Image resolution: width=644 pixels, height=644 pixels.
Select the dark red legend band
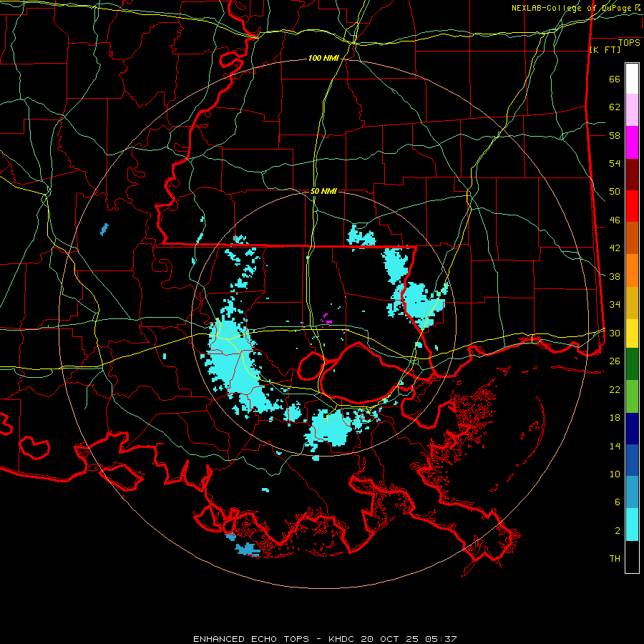point(632,175)
